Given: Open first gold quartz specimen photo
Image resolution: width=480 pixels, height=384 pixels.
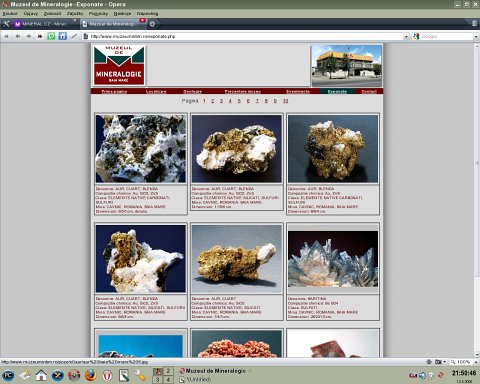Looking at the screenshot, I should (x=141, y=149).
